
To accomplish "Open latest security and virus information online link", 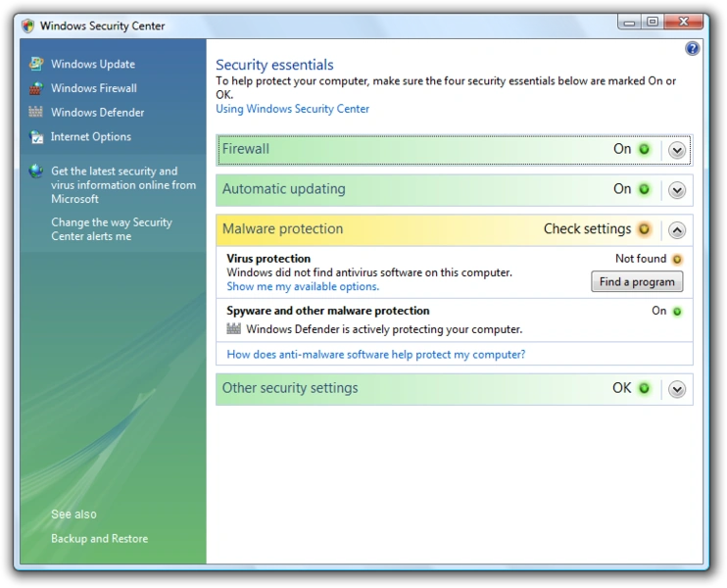I will coord(123,185).
